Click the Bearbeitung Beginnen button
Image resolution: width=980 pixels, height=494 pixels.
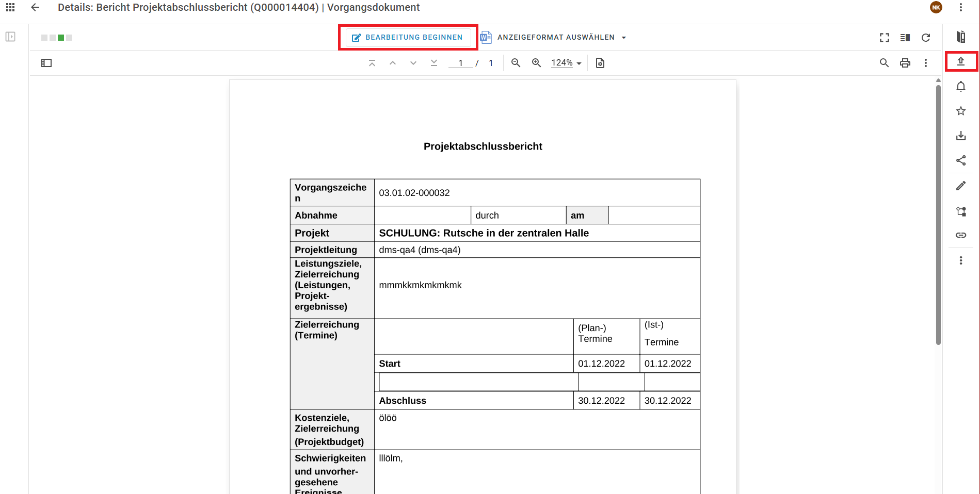point(408,37)
